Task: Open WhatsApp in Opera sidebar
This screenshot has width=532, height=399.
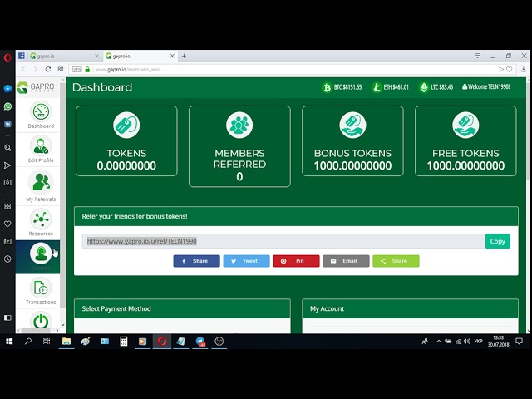Action: click(7, 106)
